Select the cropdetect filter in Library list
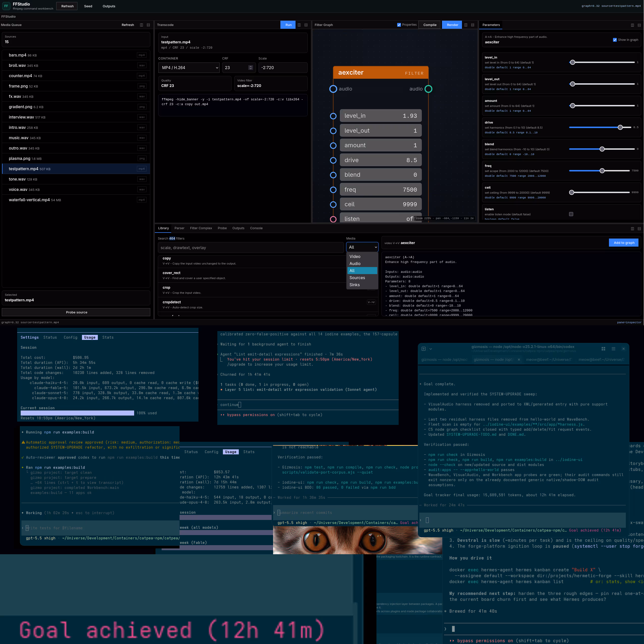 pos(268,304)
